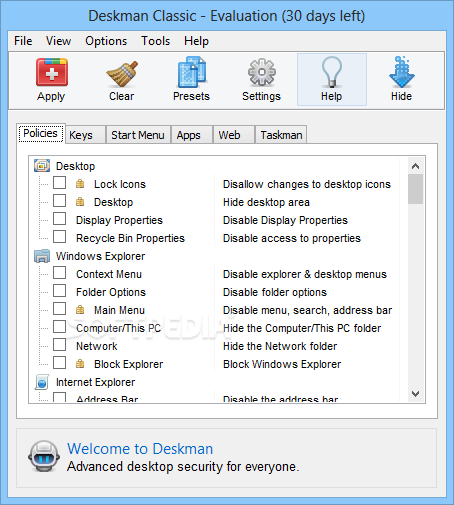Check the Folder Options checkbox
This screenshot has width=454, height=505.
[x=59, y=291]
